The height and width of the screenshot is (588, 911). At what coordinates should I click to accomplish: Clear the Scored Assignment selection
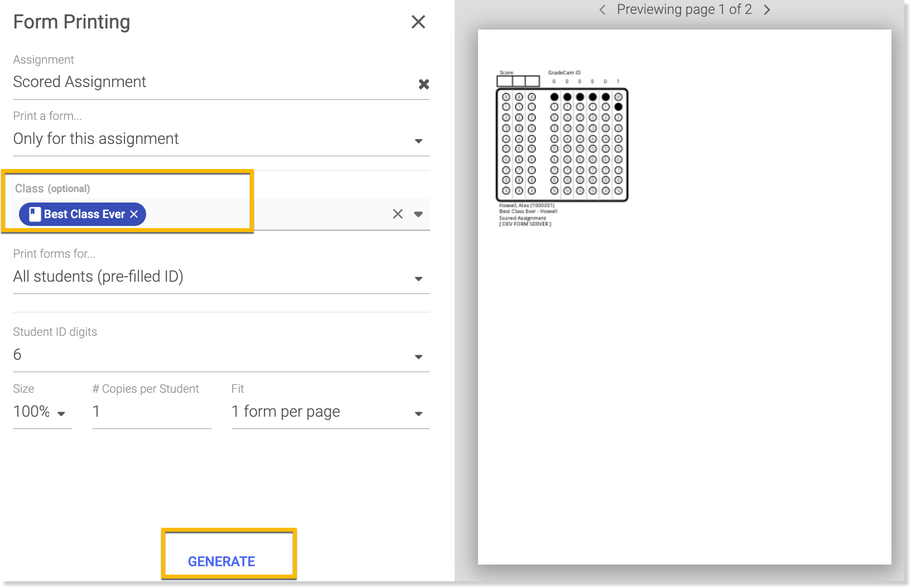pos(424,84)
